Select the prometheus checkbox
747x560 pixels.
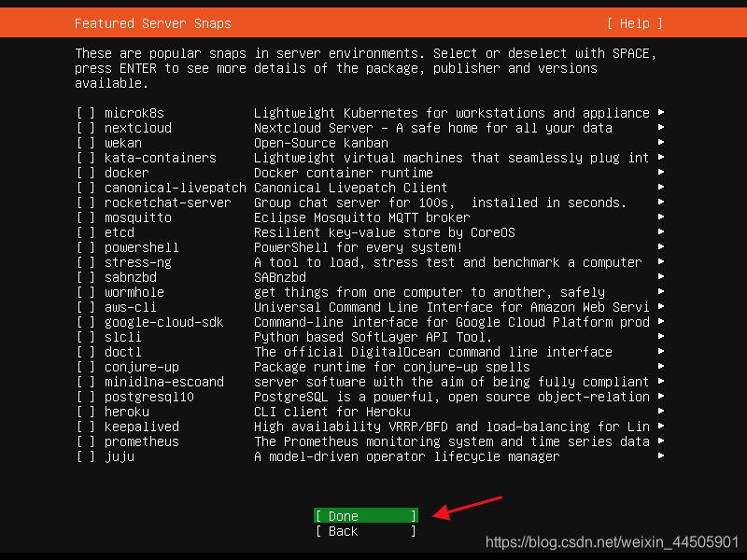point(86,441)
